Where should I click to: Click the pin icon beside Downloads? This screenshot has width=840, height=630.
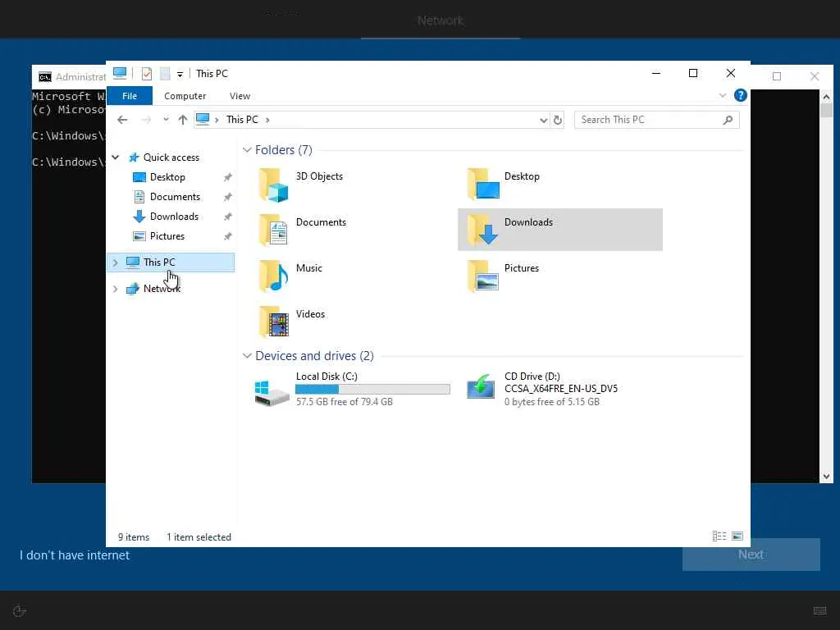click(x=228, y=217)
